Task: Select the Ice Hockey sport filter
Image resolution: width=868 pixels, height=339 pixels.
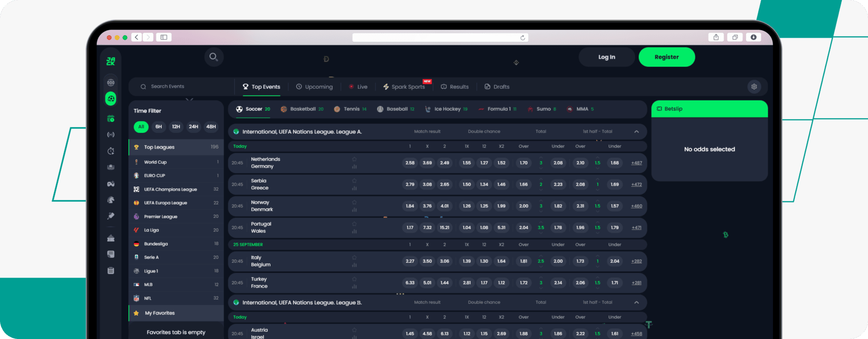Action: 446,109
